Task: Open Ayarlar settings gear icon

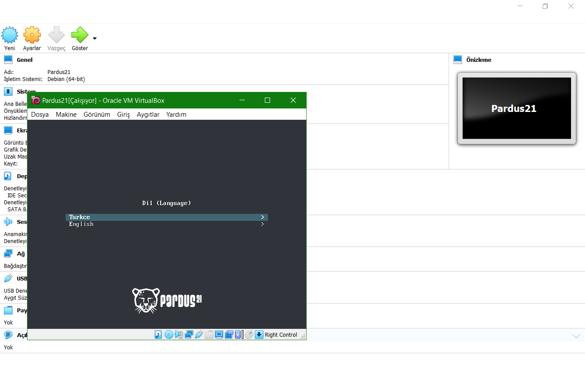Action: tap(32, 35)
